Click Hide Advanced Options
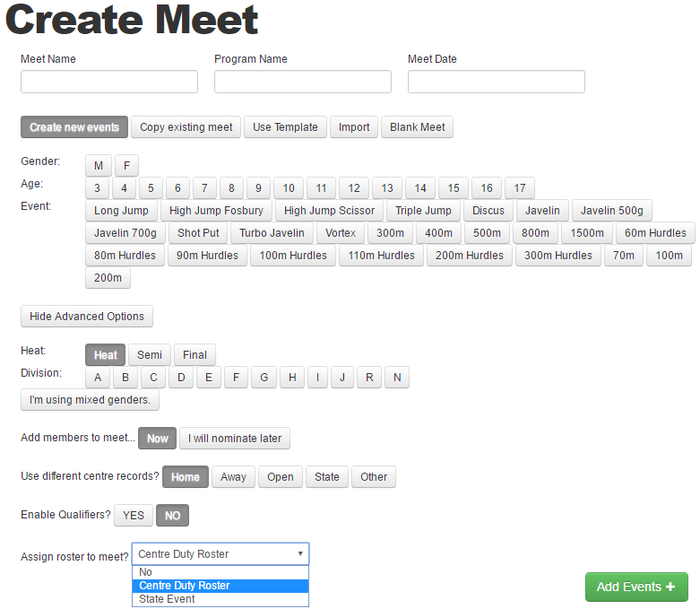 tap(87, 317)
